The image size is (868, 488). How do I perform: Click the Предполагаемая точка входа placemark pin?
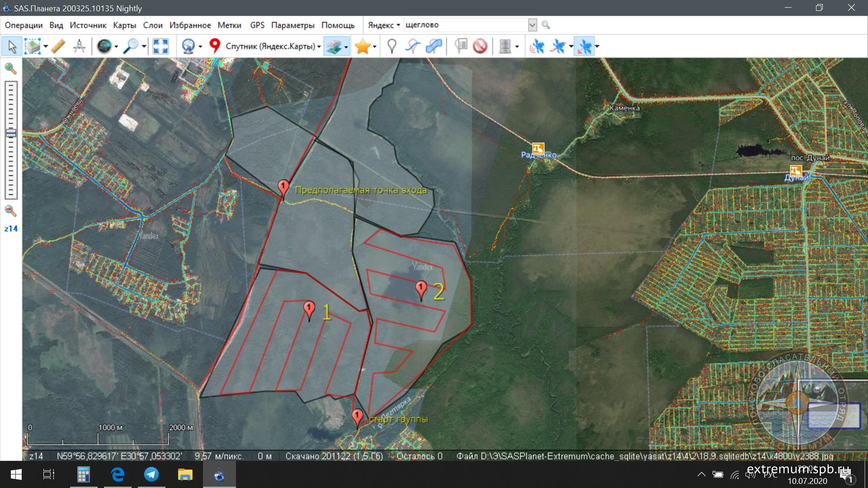coord(283,188)
